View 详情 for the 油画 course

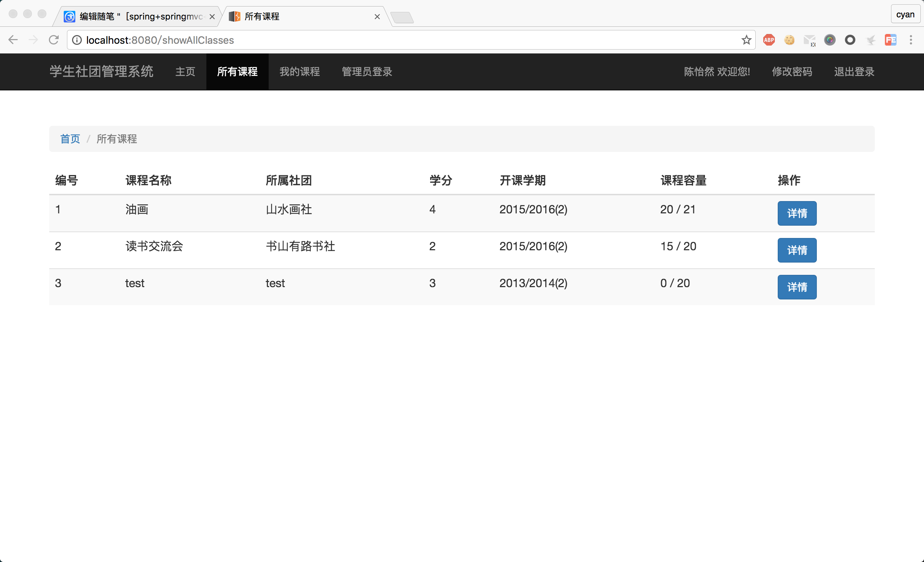[x=797, y=213]
